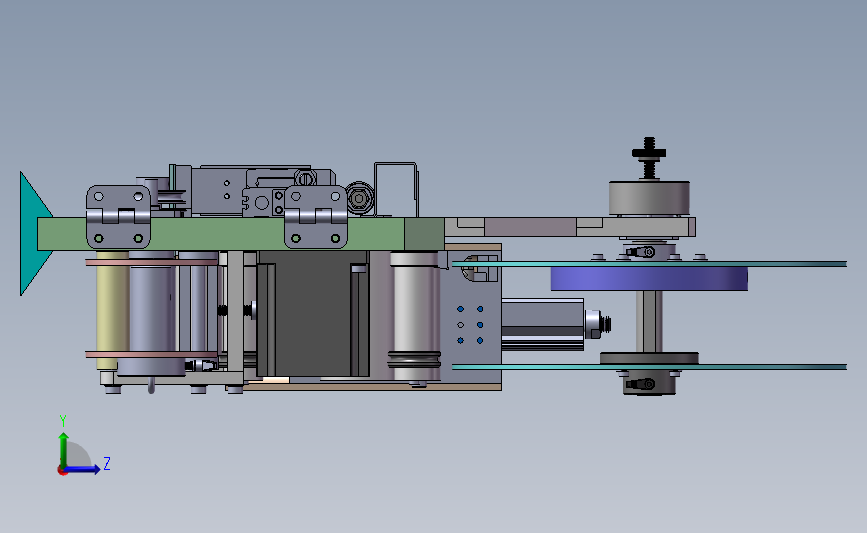Click the Z label on the triad

click(x=107, y=463)
